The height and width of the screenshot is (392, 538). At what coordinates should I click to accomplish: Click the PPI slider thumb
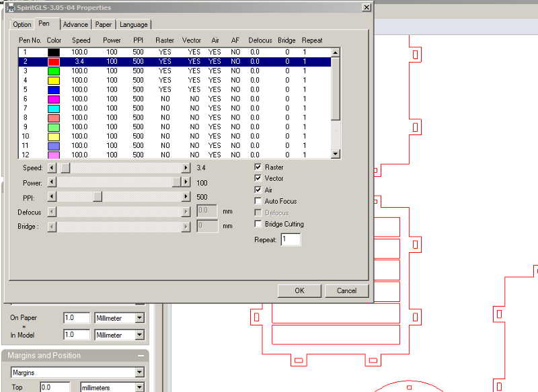click(98, 196)
